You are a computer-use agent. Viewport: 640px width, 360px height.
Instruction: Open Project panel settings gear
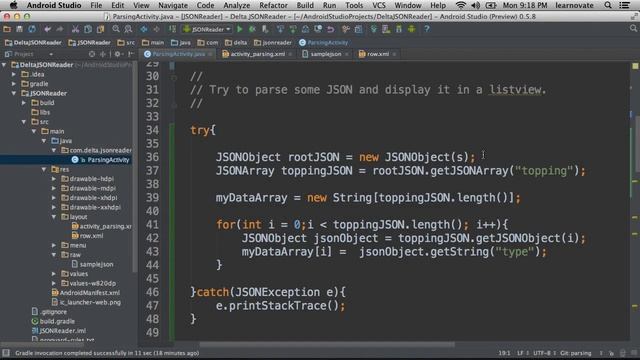click(x=118, y=54)
